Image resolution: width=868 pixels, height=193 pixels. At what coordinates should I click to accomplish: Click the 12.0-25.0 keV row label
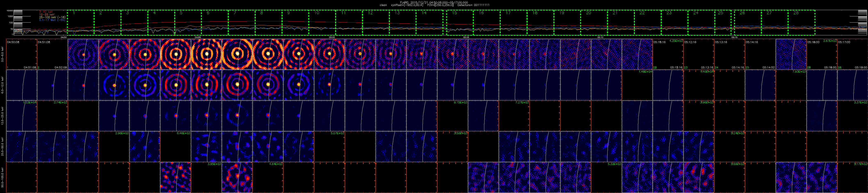pos(3,115)
